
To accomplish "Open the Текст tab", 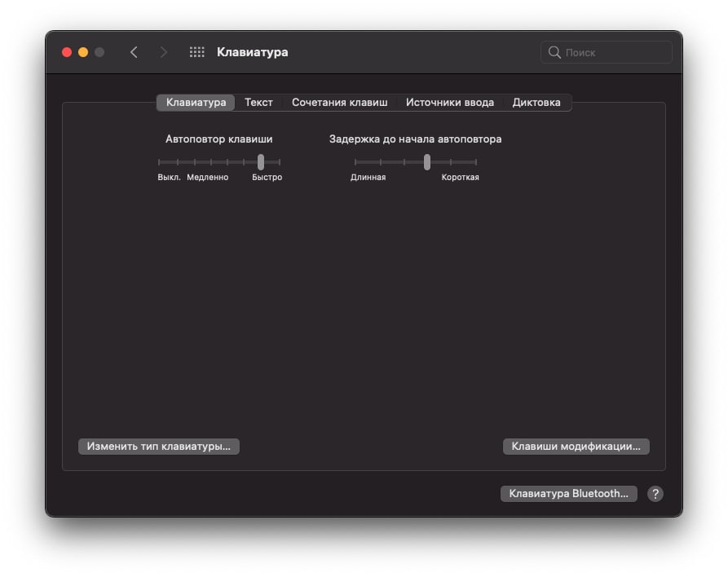I will pyautogui.click(x=258, y=102).
